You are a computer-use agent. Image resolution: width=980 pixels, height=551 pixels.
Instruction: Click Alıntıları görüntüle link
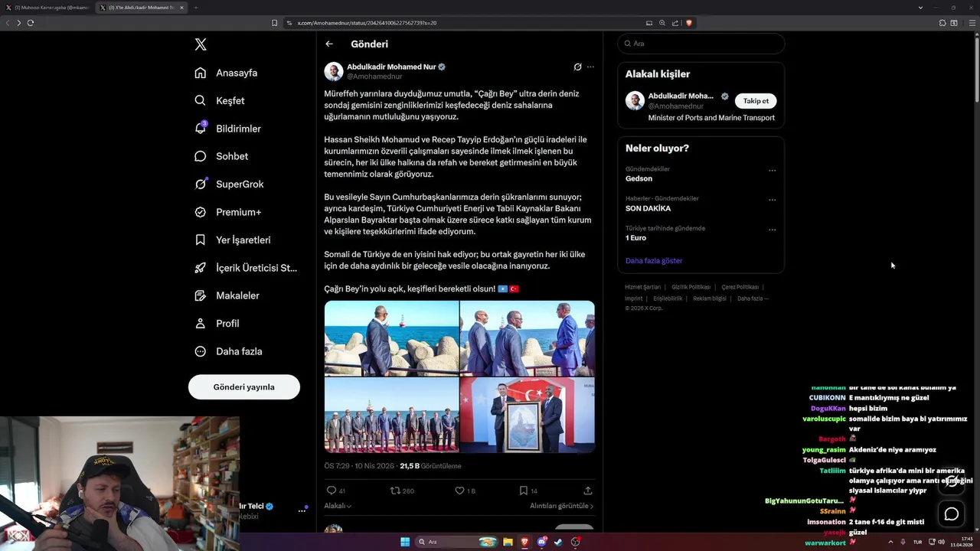[561, 506]
